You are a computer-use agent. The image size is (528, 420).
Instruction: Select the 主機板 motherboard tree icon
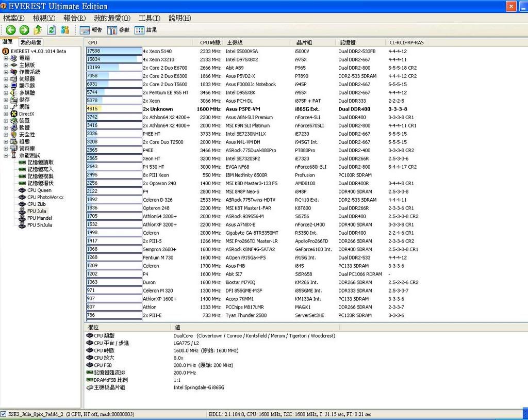(14, 65)
